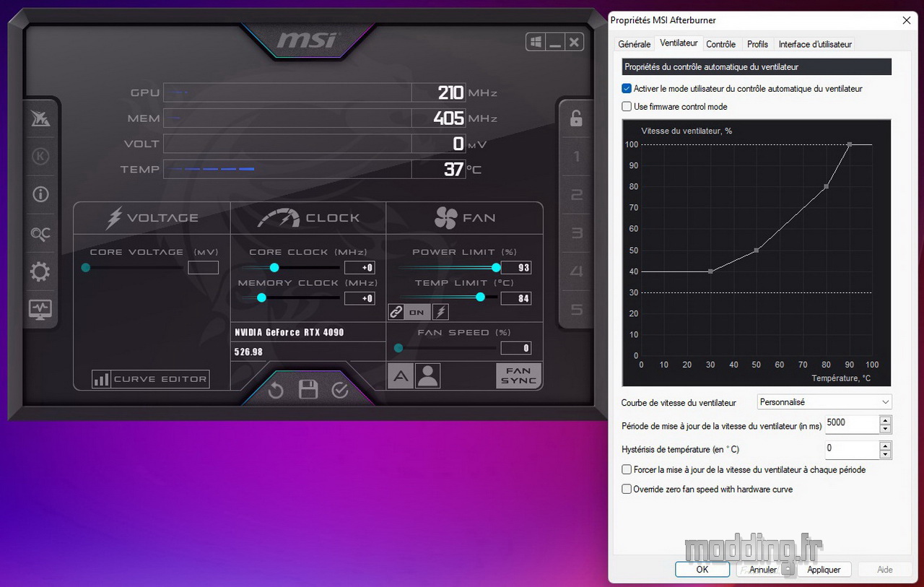Viewport: 924px width, 587px height.
Task: Open the Contrôle tab
Action: (x=720, y=44)
